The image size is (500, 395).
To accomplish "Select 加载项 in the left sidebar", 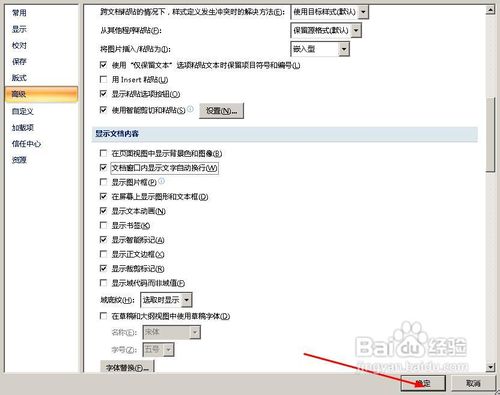I will point(23,127).
